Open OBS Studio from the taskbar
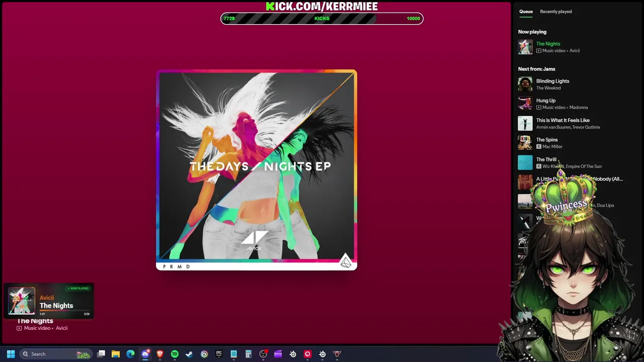 click(263, 354)
